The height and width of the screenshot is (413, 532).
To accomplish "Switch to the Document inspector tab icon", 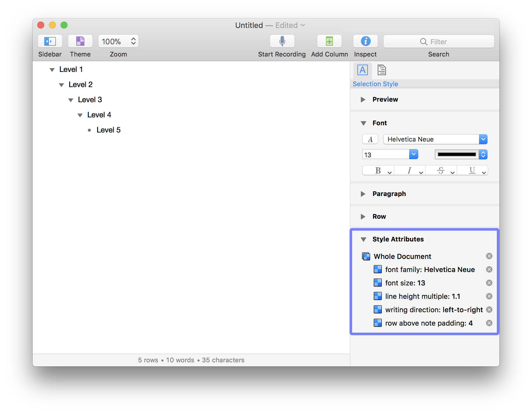I will [x=382, y=70].
